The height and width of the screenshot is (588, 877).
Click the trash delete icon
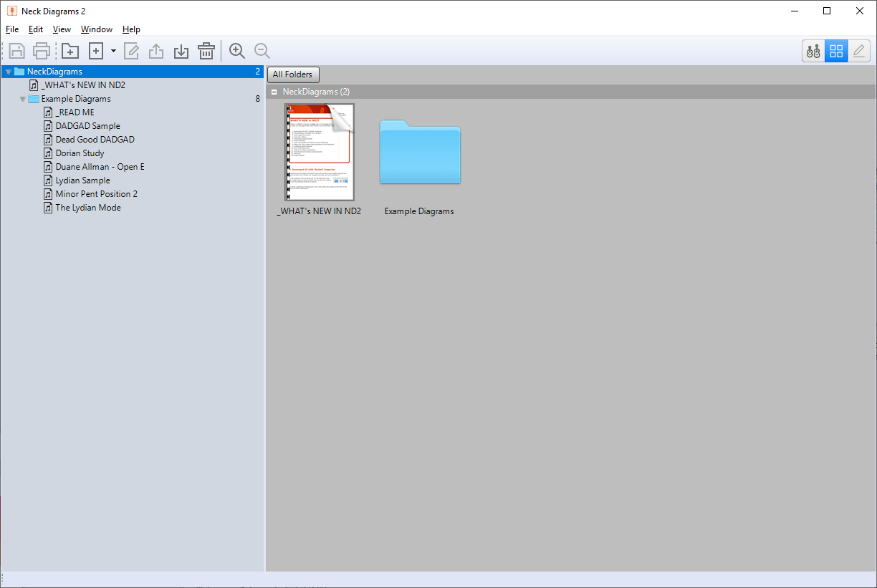pos(206,51)
